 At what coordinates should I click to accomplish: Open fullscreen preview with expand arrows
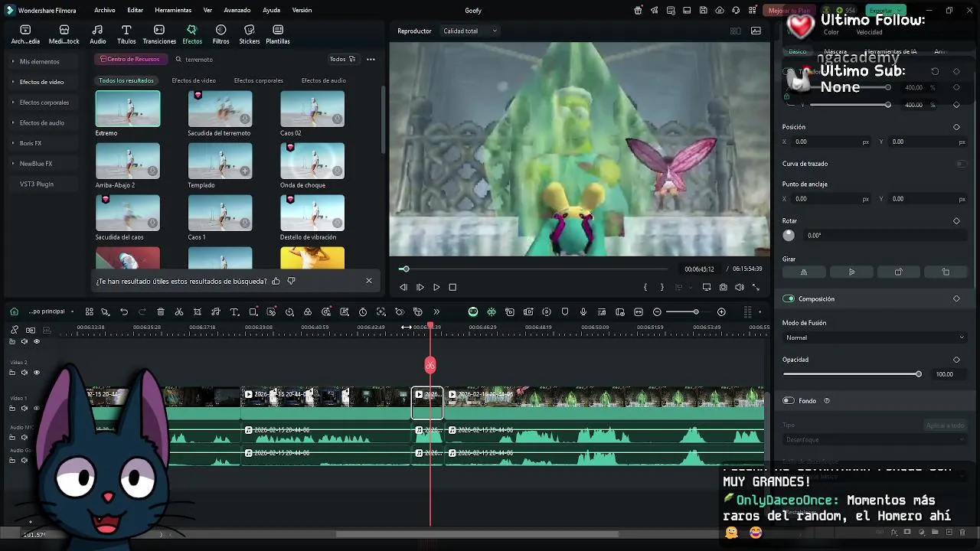[x=756, y=287]
